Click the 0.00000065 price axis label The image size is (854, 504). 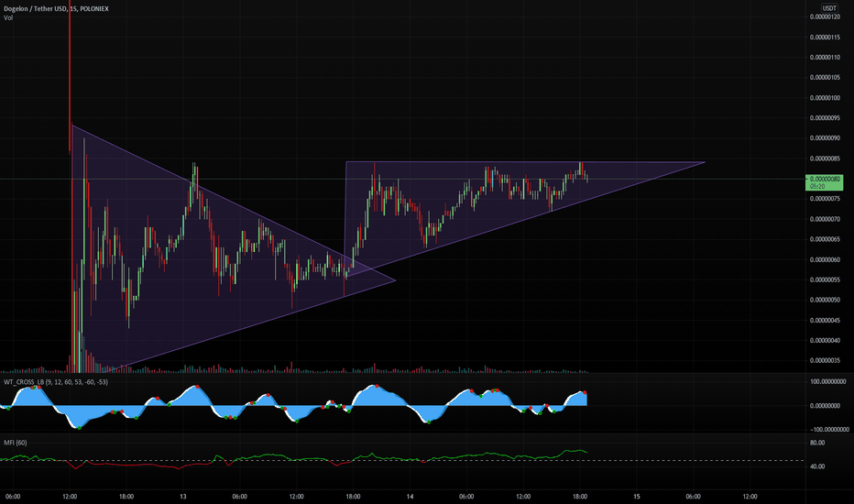coord(825,239)
